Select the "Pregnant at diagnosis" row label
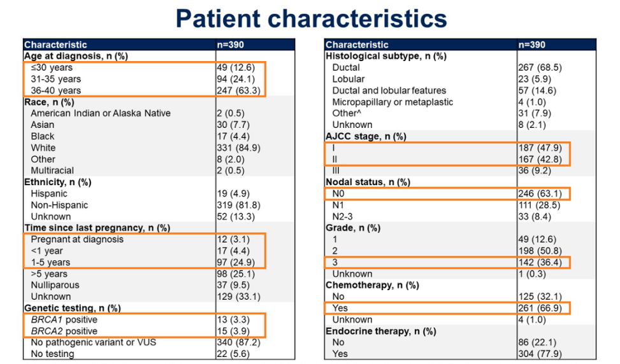Viewport: 620px width, 364px height. tap(77, 239)
